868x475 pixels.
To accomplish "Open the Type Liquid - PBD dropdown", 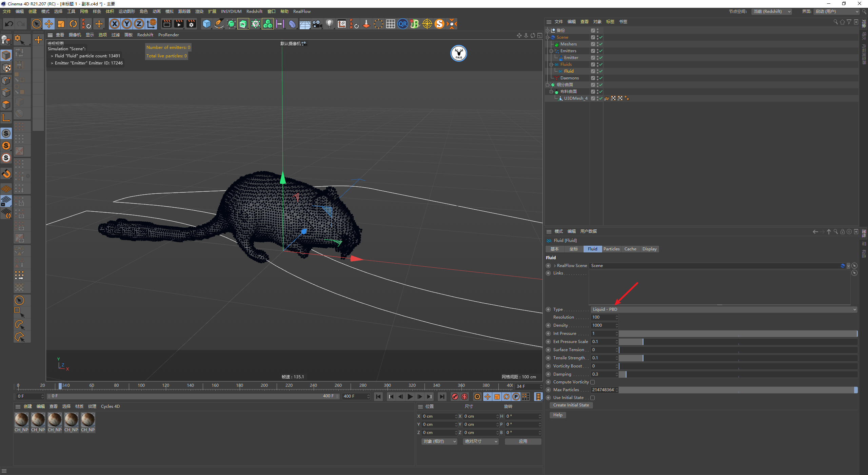I will (x=724, y=309).
